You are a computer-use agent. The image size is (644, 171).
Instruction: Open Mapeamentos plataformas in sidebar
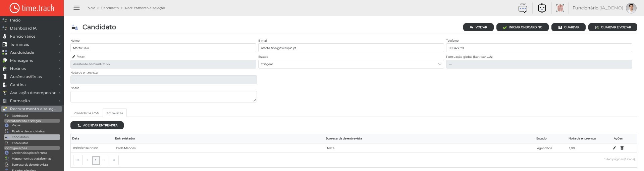(x=32, y=159)
